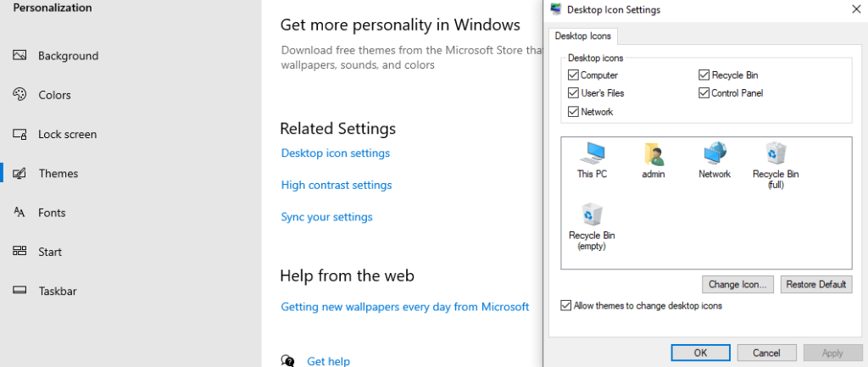Click the Restore Default button
868x367 pixels.
point(816,285)
